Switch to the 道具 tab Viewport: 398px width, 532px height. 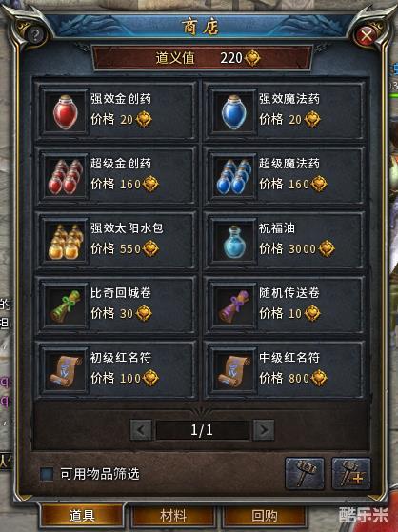pos(82,516)
